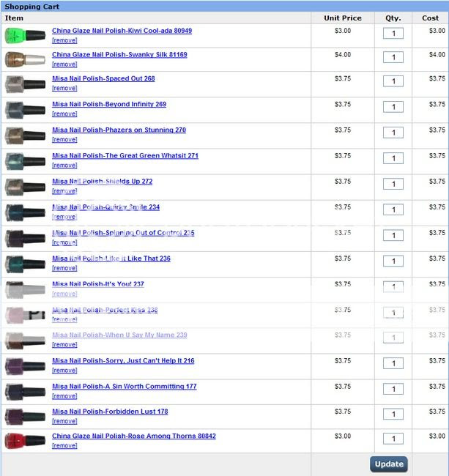
Task: Click the Beyond Infinity 269 bottle thumbnail
Action: click(x=25, y=110)
